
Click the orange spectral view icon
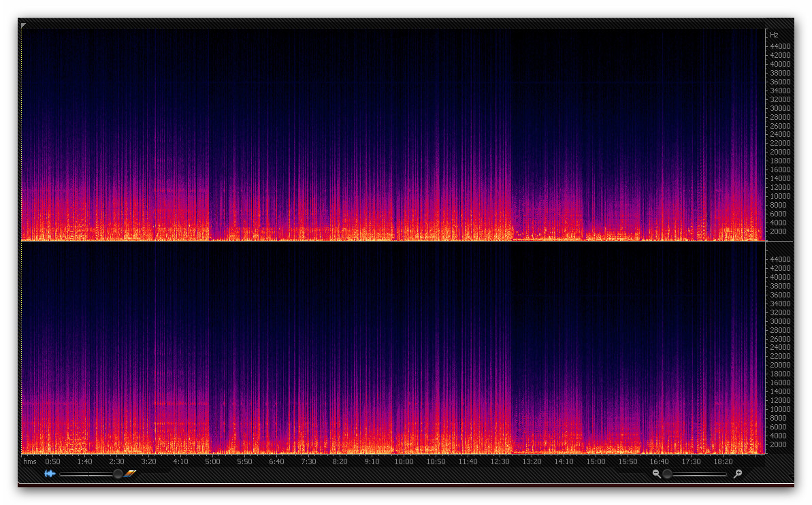pos(131,474)
